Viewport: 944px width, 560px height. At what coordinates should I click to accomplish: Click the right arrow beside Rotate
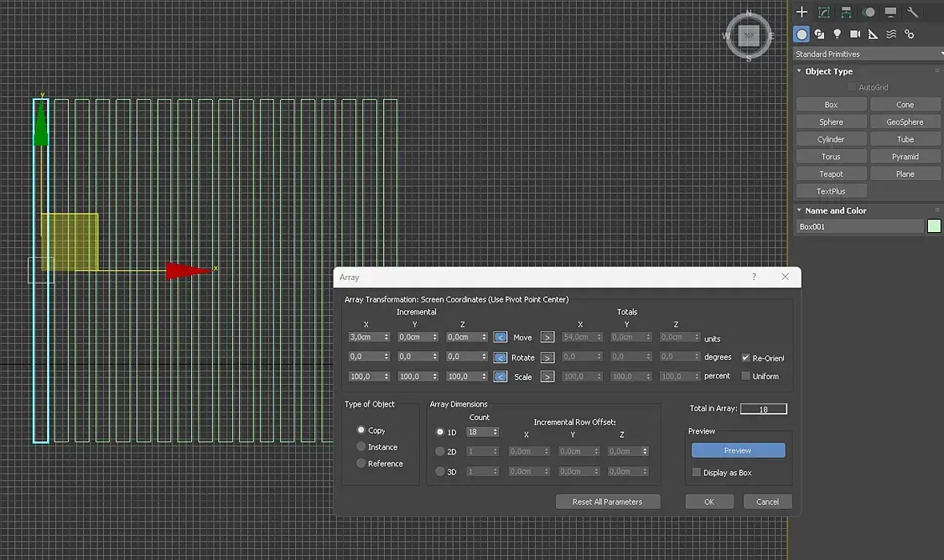[x=547, y=358]
